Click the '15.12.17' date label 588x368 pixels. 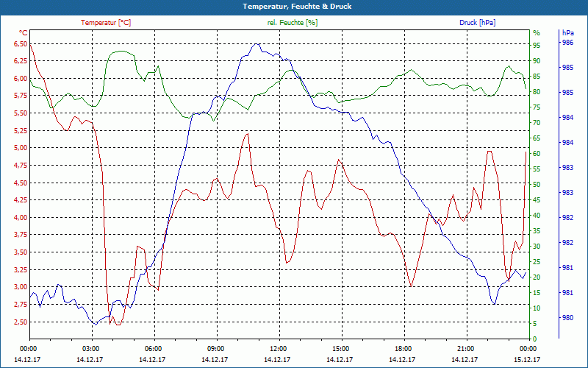click(x=528, y=360)
